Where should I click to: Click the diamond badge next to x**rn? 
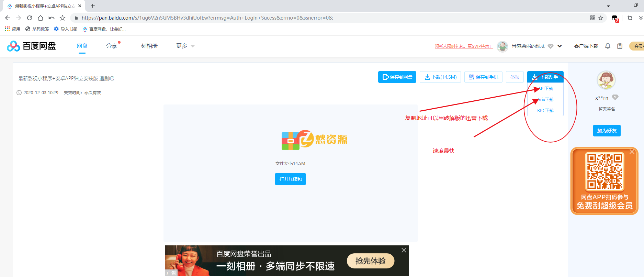point(615,97)
